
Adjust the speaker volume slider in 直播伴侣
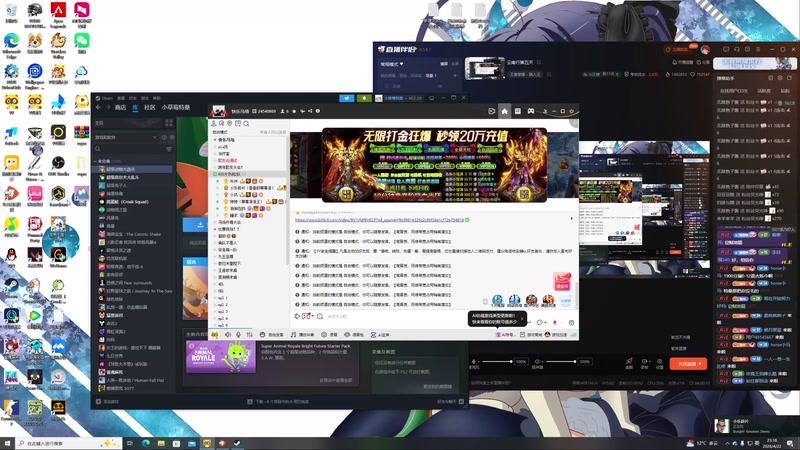pyautogui.click(x=560, y=361)
